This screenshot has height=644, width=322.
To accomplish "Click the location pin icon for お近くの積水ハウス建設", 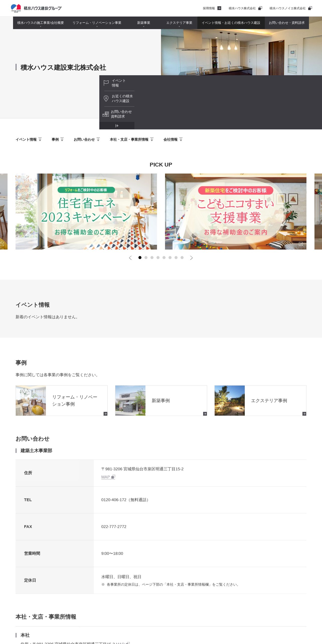I will click(106, 99).
